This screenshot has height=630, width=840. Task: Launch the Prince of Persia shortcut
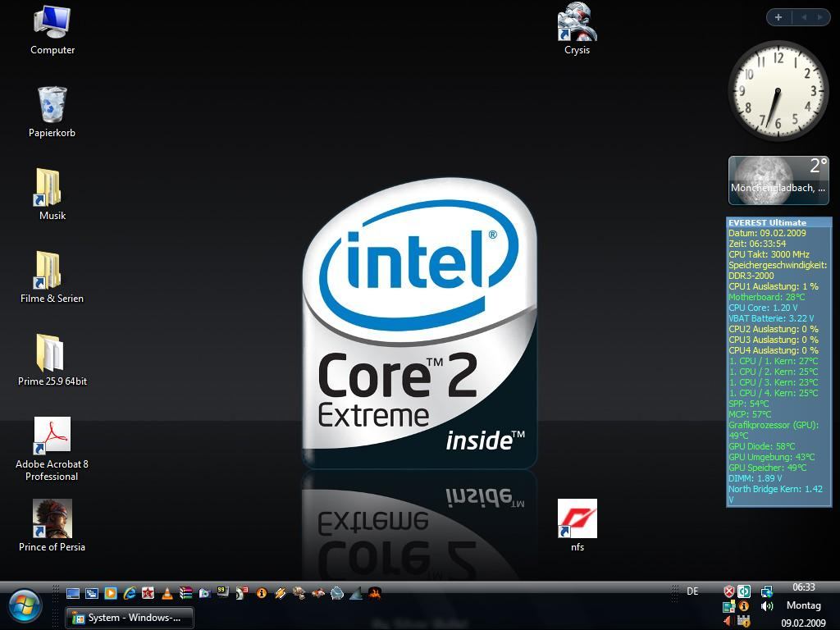click(x=52, y=526)
